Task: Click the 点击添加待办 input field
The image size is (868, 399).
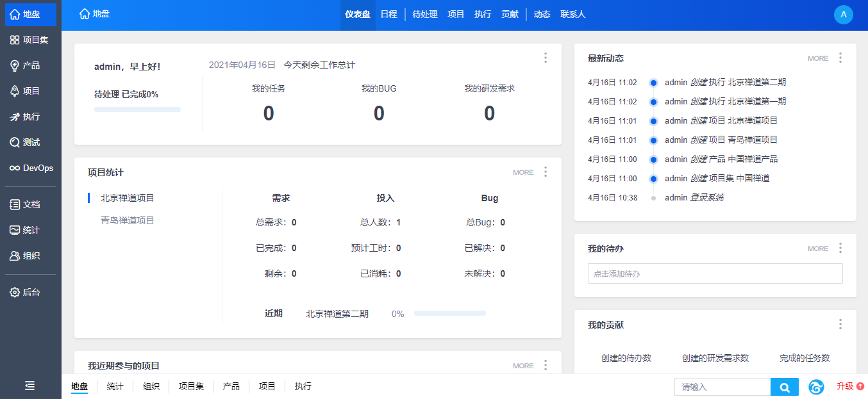Action: [715, 273]
